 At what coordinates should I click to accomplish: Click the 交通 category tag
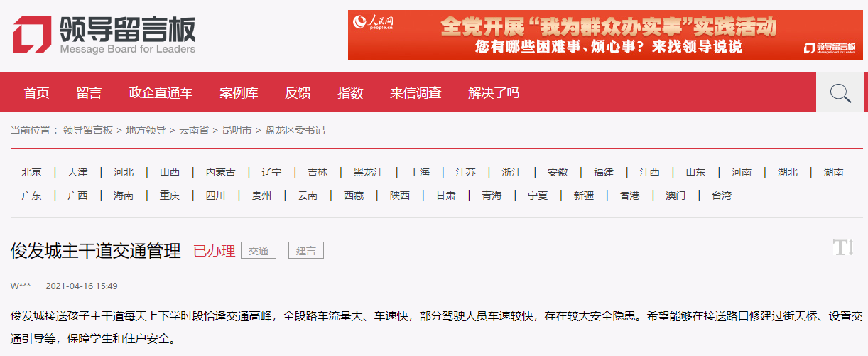(x=259, y=250)
